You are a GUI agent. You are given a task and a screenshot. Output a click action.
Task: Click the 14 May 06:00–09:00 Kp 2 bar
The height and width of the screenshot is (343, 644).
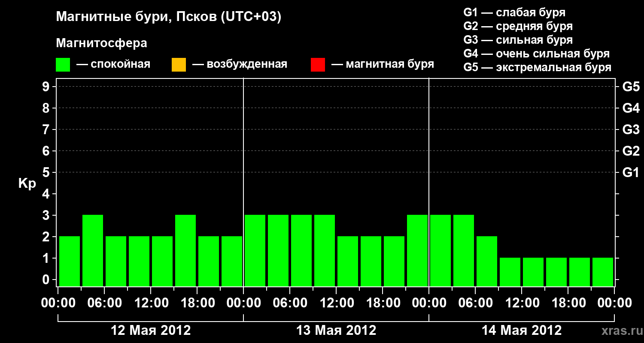click(487, 261)
